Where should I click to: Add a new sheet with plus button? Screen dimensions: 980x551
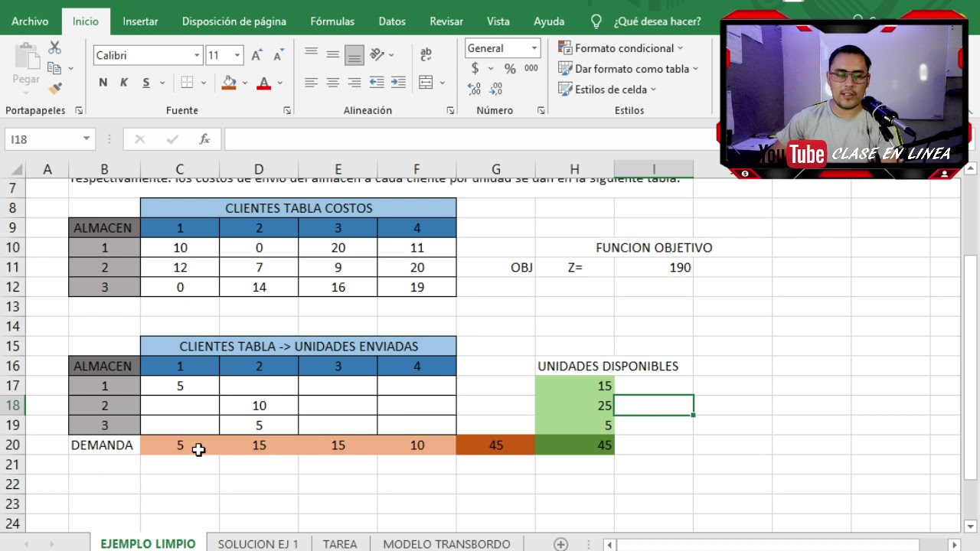tap(561, 544)
